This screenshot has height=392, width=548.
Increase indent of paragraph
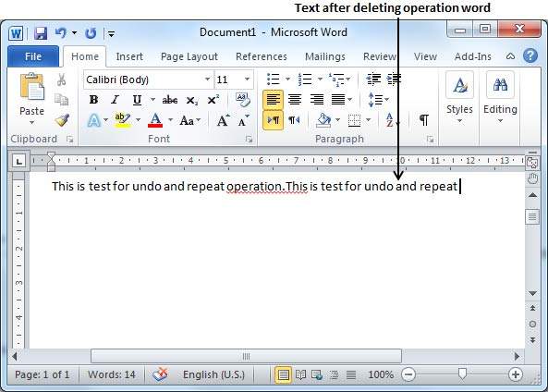[394, 80]
